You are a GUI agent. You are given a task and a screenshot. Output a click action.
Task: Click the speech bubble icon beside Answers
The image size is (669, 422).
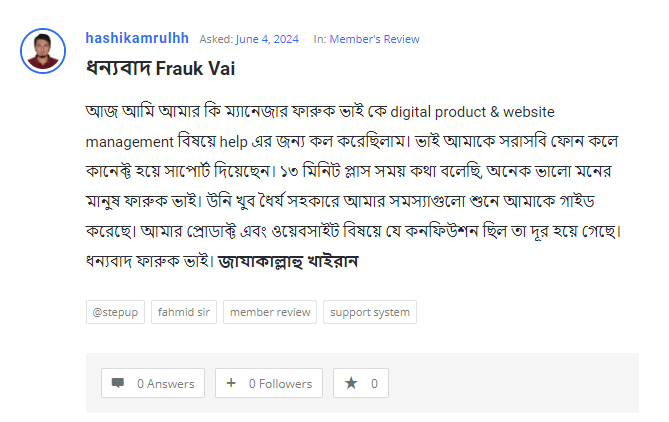118,383
